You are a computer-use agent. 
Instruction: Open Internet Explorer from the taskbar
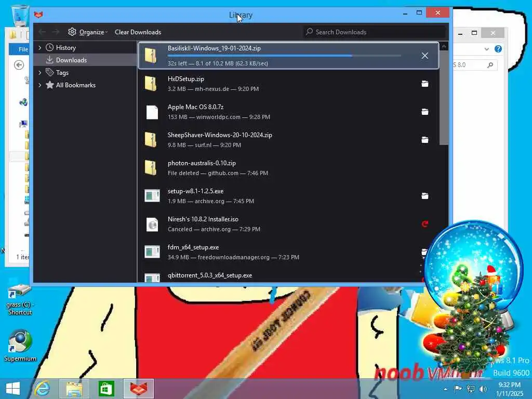[43, 389]
